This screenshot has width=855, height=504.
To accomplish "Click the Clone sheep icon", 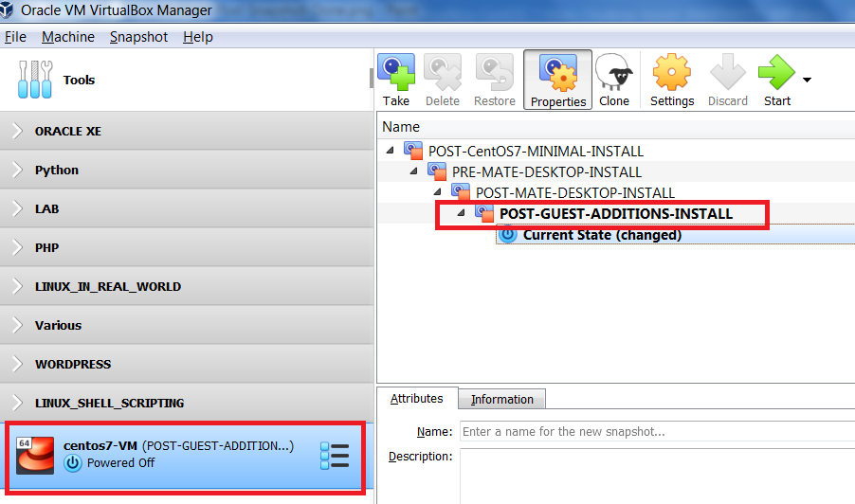I will [x=613, y=72].
